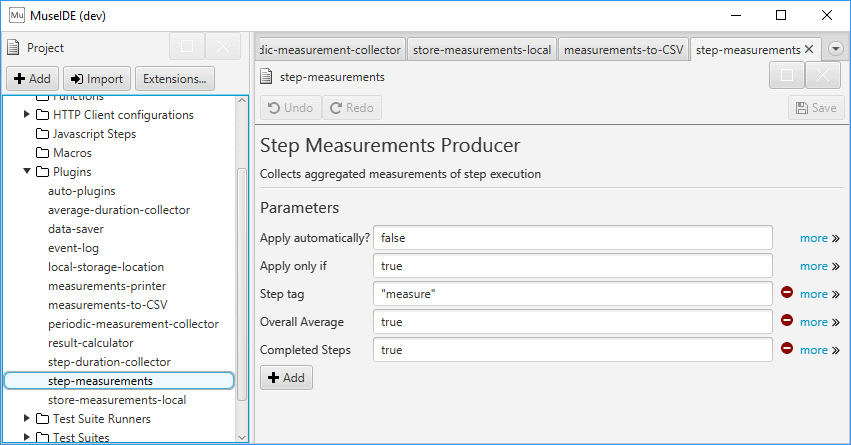The height and width of the screenshot is (445, 851).
Task: Close the step-measurements tab
Action: click(x=810, y=49)
